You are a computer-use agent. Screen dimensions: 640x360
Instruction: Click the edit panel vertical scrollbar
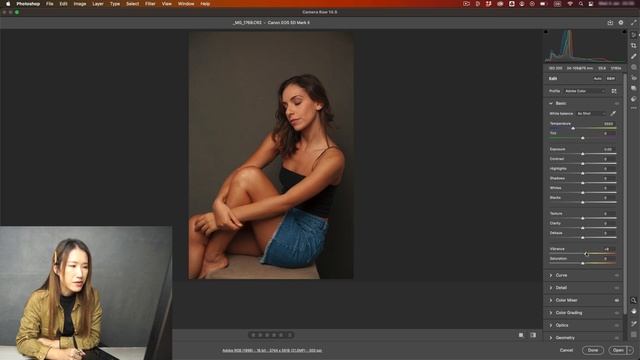point(624,193)
